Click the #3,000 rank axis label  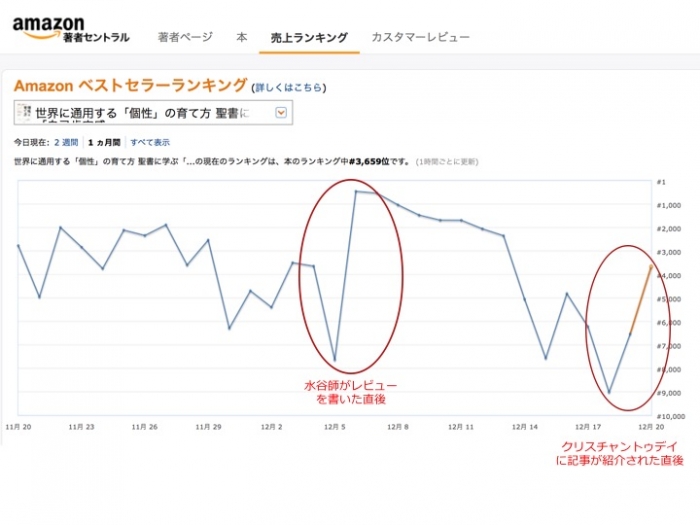(669, 253)
